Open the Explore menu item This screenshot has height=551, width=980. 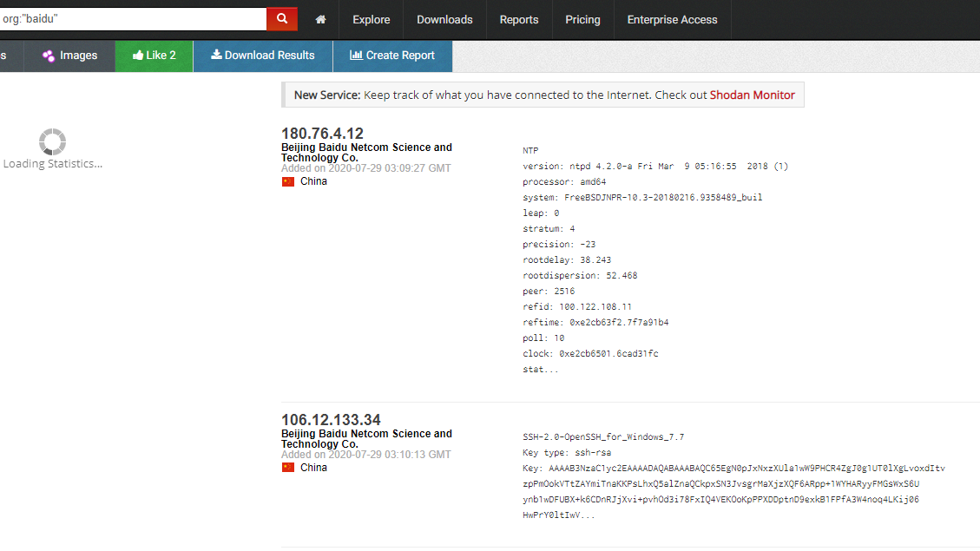(372, 19)
